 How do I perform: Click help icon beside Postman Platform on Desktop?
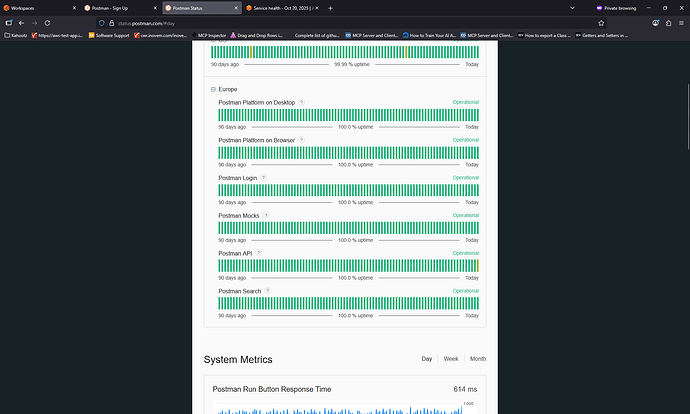301,102
